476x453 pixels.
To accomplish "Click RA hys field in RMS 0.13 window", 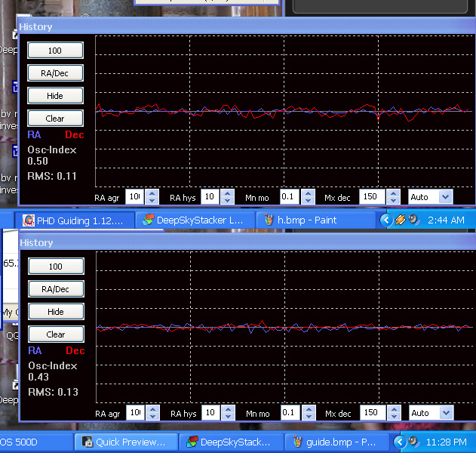I will click(x=210, y=412).
